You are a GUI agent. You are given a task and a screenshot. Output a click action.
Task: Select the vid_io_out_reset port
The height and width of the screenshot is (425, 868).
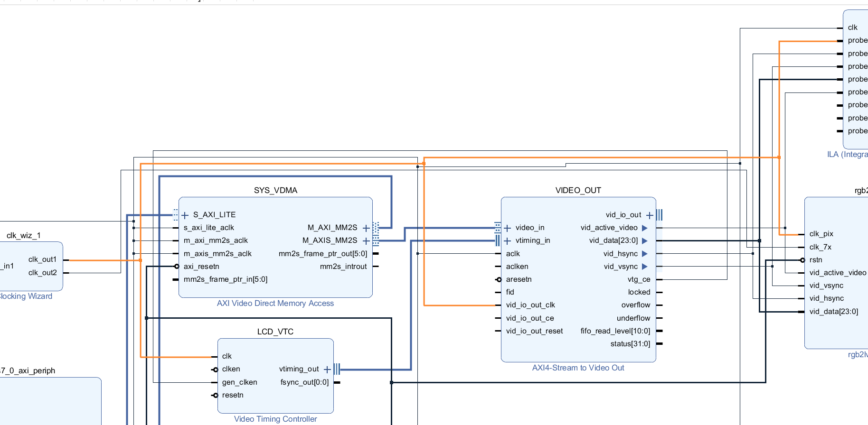click(x=535, y=331)
